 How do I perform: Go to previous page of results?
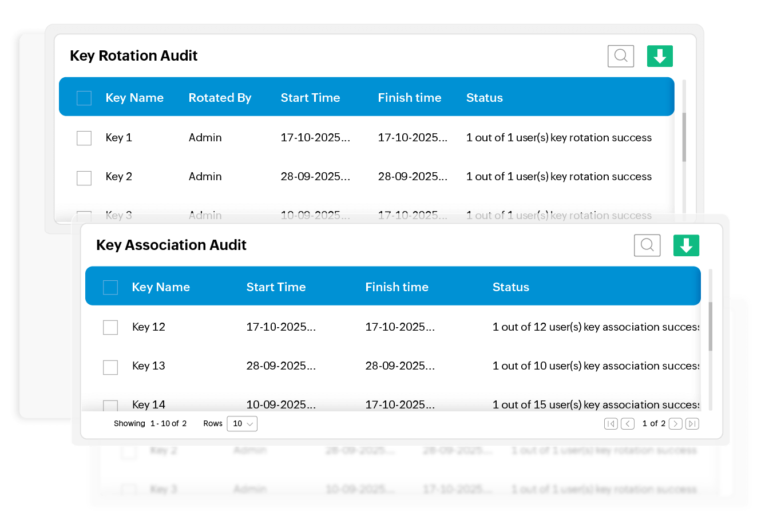(x=628, y=424)
